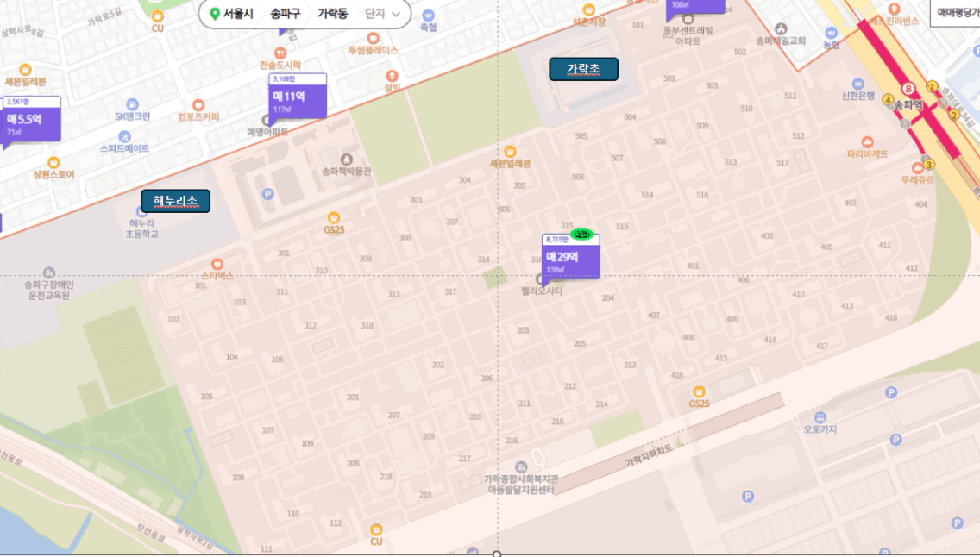Screen dimensions: 980x557
Task: Click the 투썸플레이스 cafe icon
Action: pyautogui.click(x=374, y=39)
